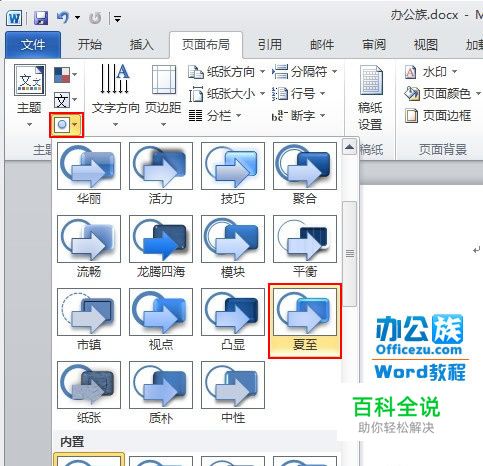Apply the 视点 theme effect

click(x=161, y=319)
